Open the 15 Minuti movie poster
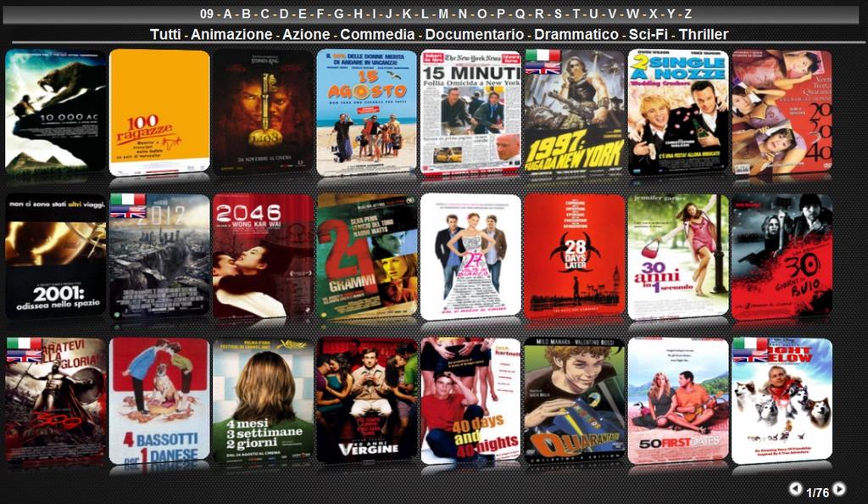Screen dimensions: 868x504 [x=470, y=113]
